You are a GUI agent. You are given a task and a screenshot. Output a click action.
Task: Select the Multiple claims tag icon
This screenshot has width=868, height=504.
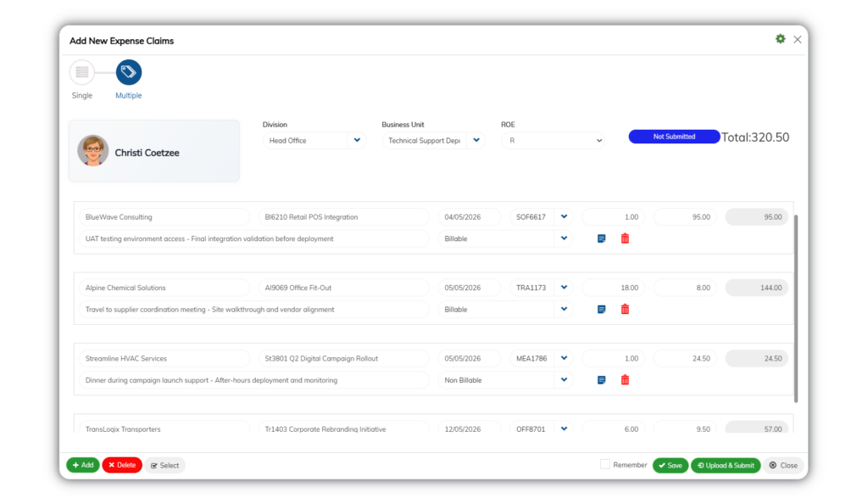coord(129,72)
